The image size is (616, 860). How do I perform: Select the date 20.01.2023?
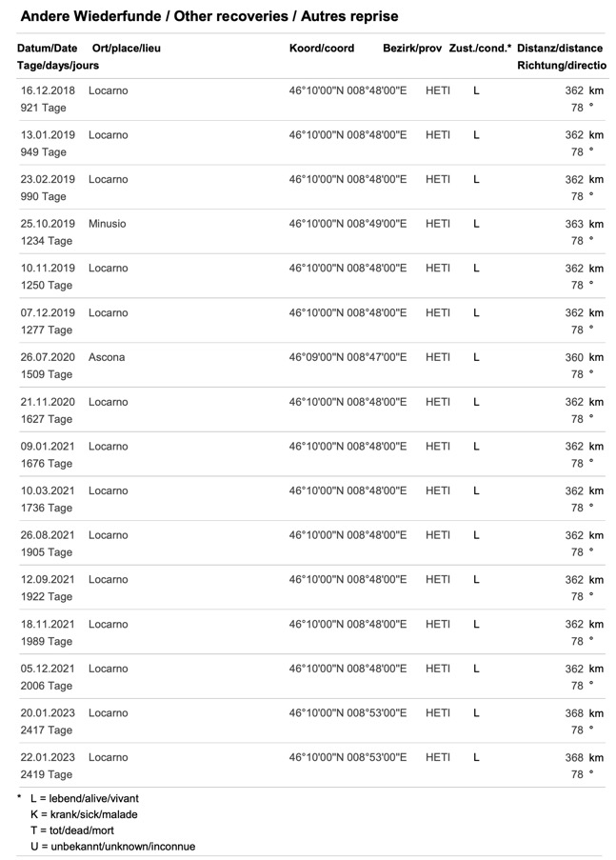[48, 713]
